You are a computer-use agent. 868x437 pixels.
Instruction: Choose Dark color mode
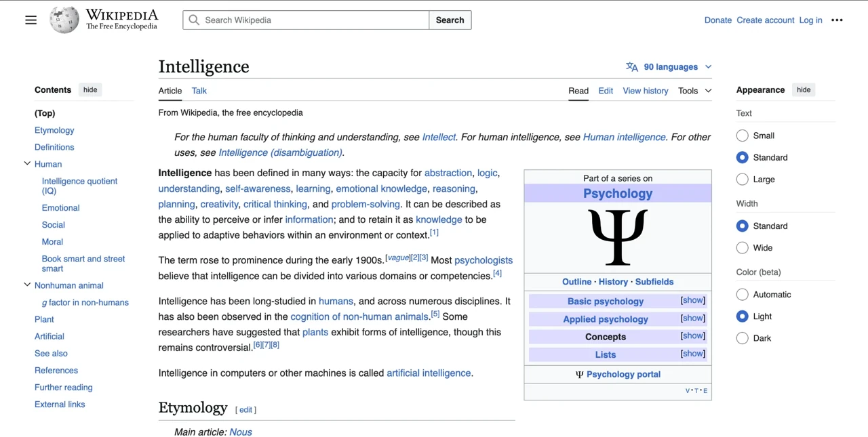click(x=743, y=338)
